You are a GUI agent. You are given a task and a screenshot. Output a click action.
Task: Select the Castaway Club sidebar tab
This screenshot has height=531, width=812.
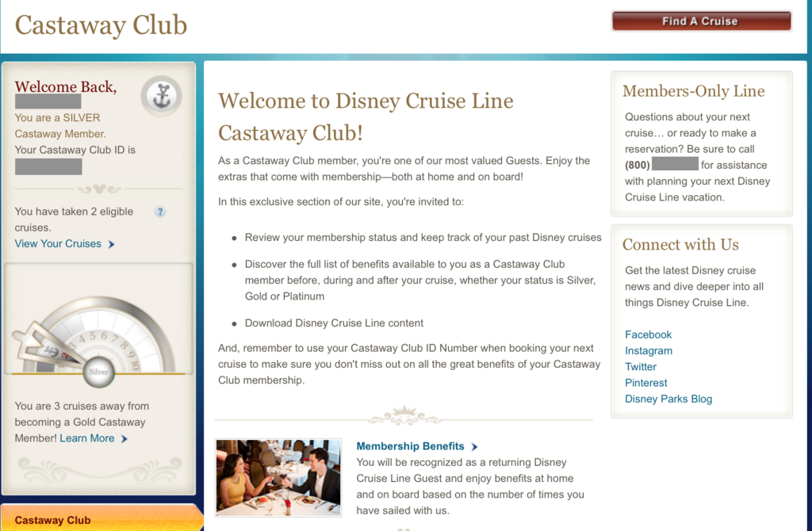(101, 518)
